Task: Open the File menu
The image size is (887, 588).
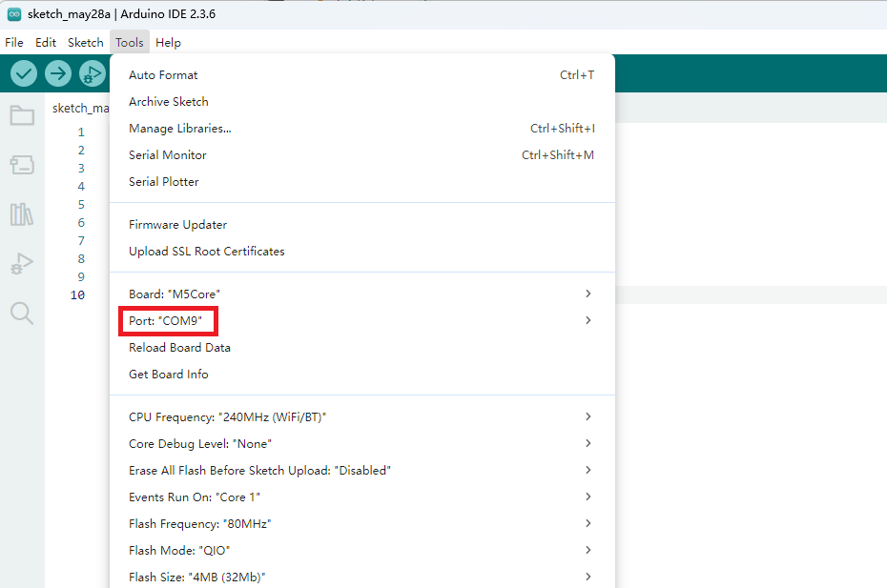Action: 14,42
